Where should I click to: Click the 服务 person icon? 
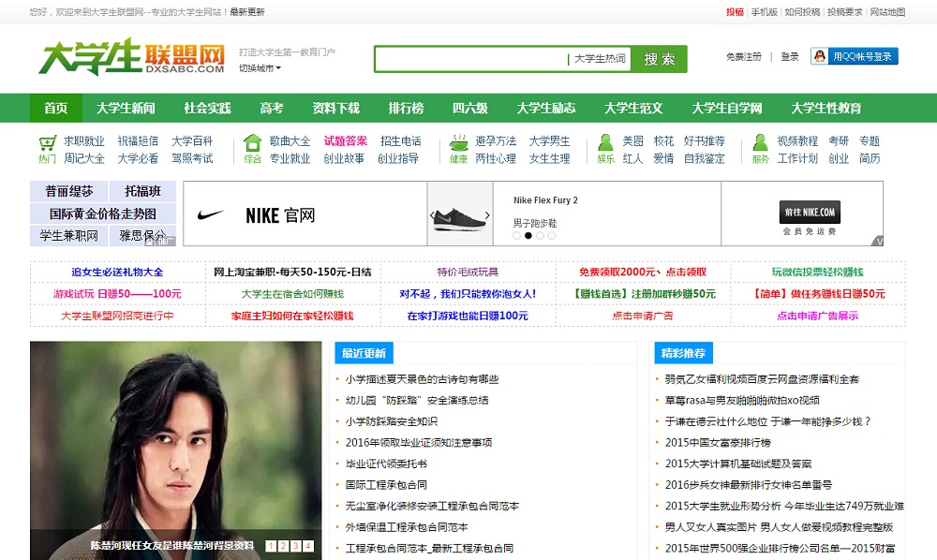[x=760, y=142]
